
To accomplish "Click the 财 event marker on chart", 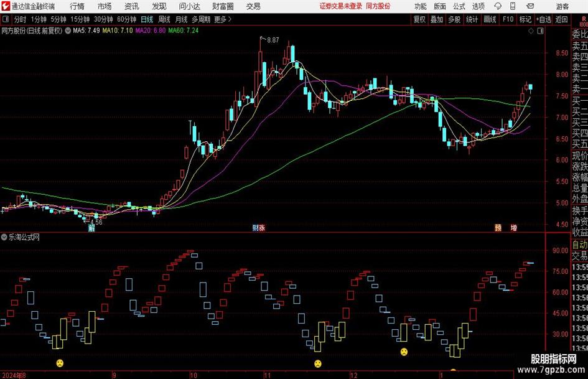I will coord(255,228).
